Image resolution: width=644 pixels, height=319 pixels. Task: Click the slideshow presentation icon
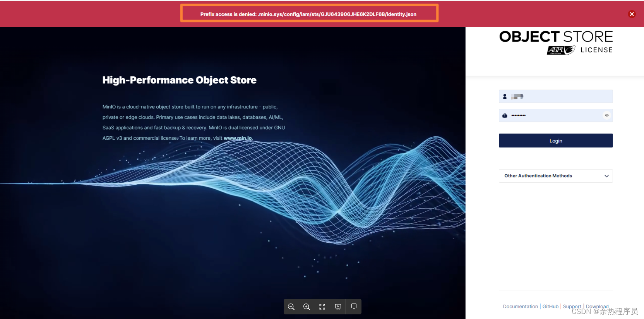click(338, 307)
